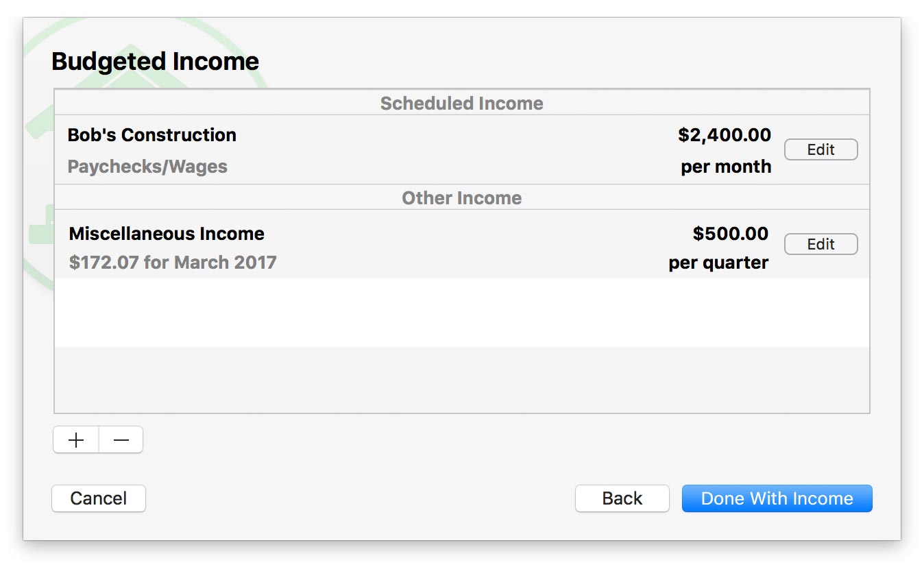
Task: Click the Scheduled Income section header
Action: pos(461,104)
